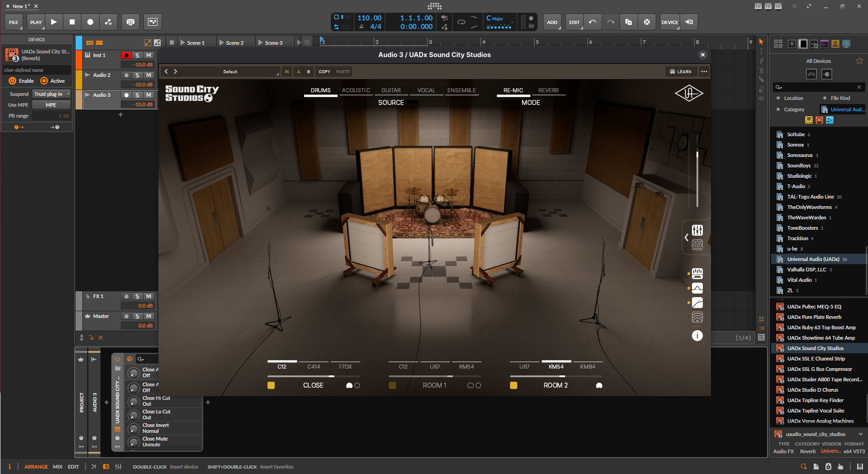Click the Universal Audio logo
This screenshot has width=868, height=474.
tap(689, 93)
